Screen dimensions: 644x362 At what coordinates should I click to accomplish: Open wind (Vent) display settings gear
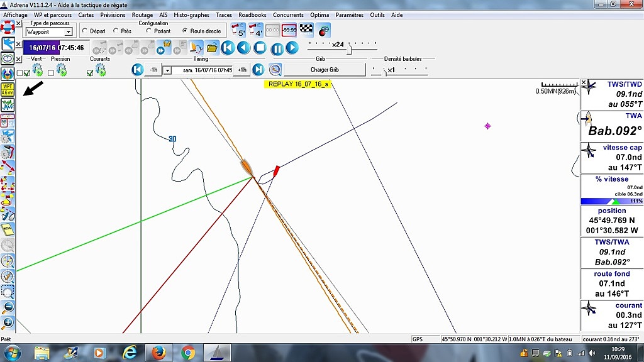pyautogui.click(x=37, y=70)
